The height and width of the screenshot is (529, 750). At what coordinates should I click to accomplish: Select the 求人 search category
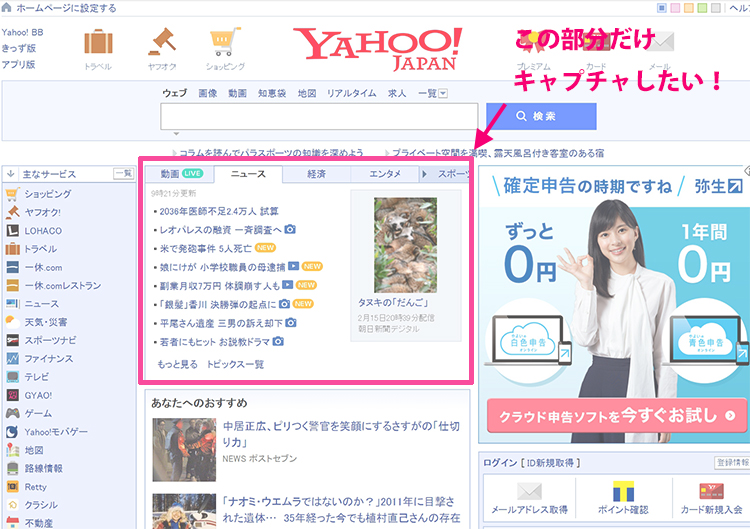(397, 93)
